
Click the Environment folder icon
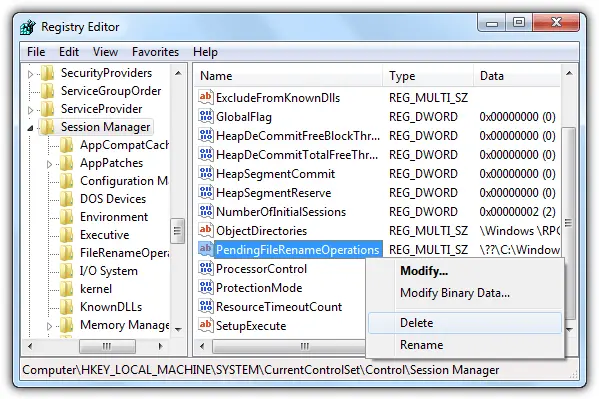click(67, 217)
